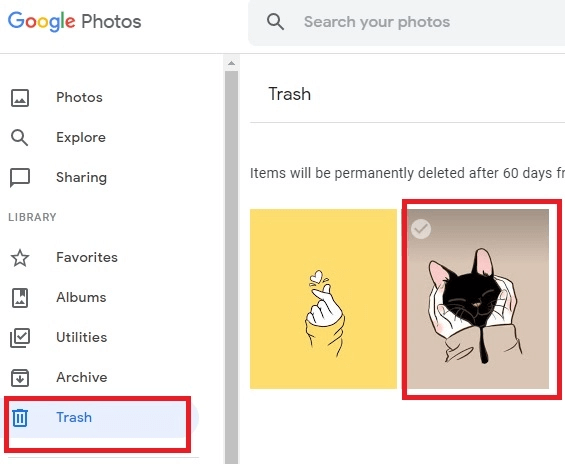This screenshot has width=565, height=464.
Task: Click scroll-up arrow on sidebar scrollbar
Action: [x=231, y=63]
